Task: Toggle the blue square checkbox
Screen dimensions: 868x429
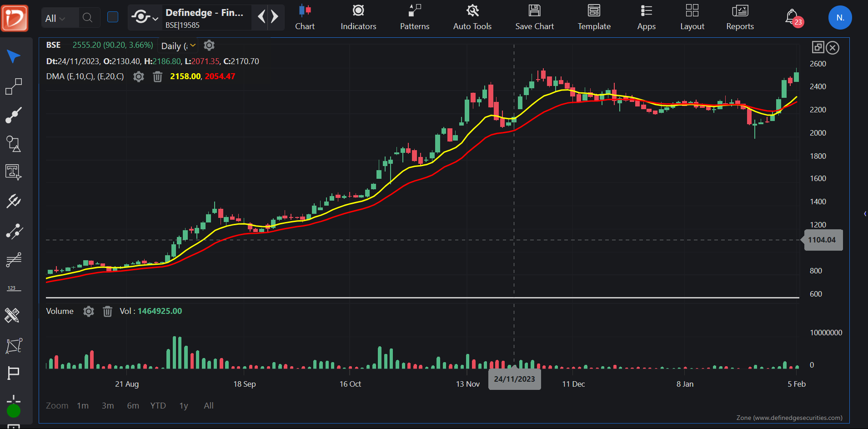Action: coord(113,17)
